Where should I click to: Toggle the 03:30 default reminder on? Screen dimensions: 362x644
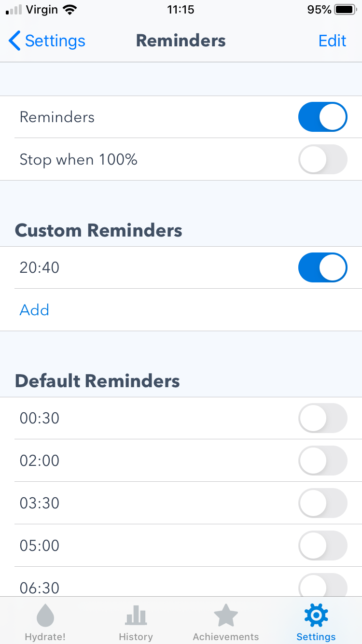pyautogui.click(x=322, y=503)
